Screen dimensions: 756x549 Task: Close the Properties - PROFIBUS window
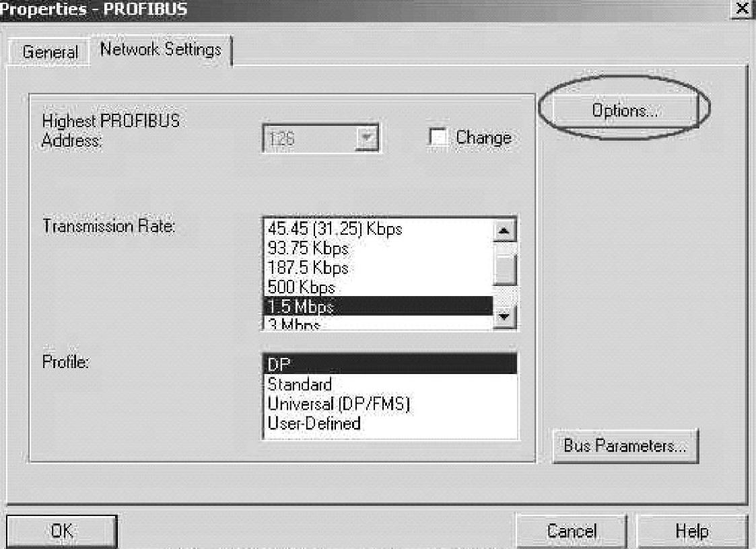742,8
